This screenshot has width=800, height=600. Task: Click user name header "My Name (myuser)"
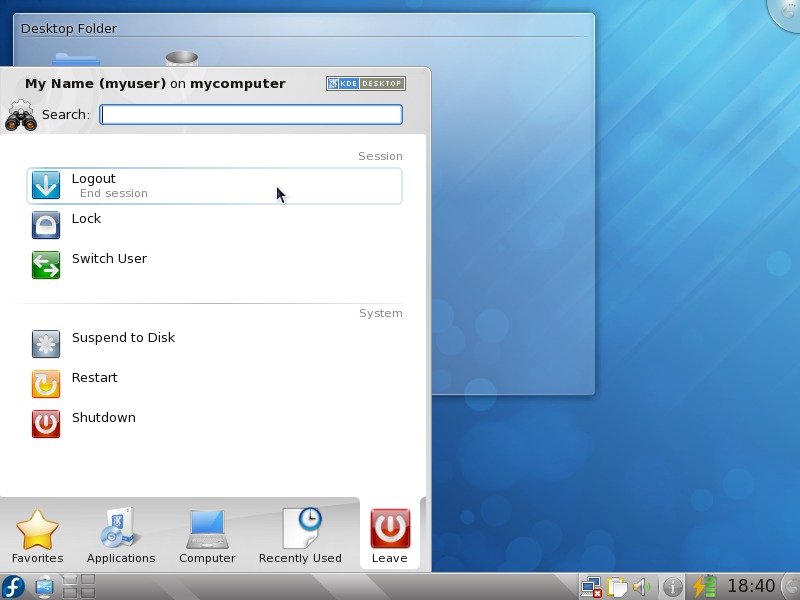tap(95, 83)
